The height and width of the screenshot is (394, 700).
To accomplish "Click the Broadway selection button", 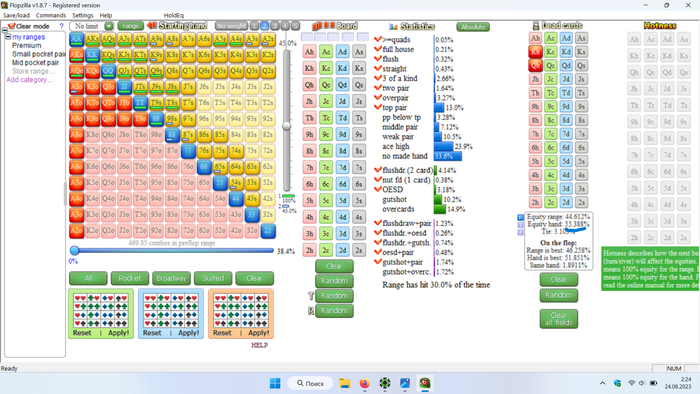I will pos(171,278).
